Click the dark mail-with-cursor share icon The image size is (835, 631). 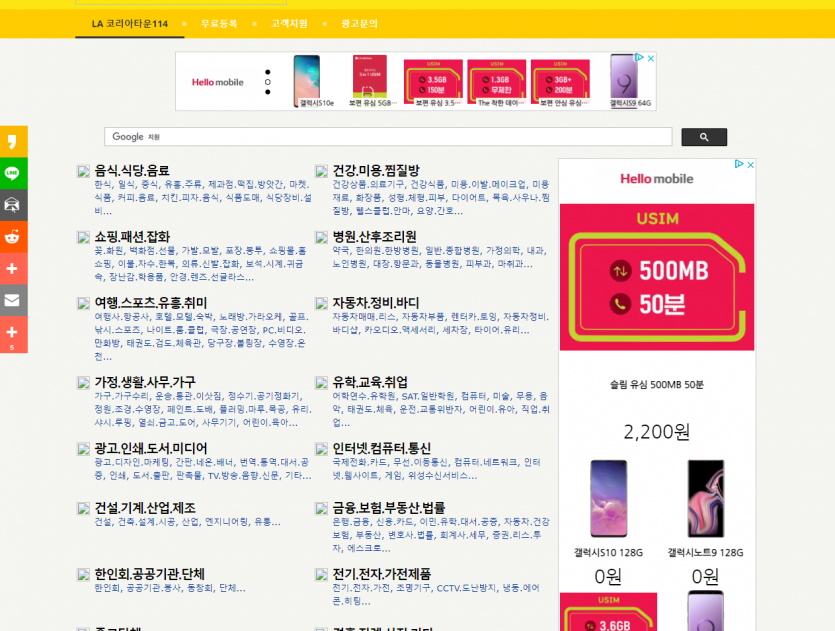coord(13,205)
